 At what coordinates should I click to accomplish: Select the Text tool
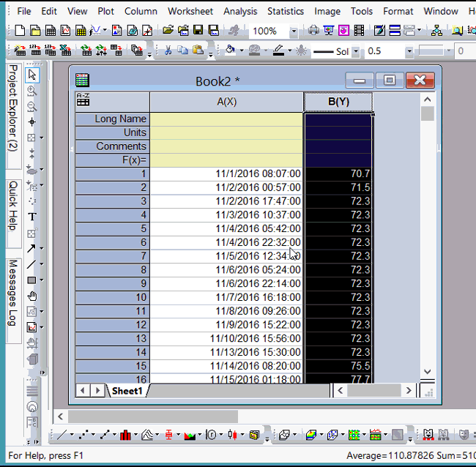(x=32, y=217)
